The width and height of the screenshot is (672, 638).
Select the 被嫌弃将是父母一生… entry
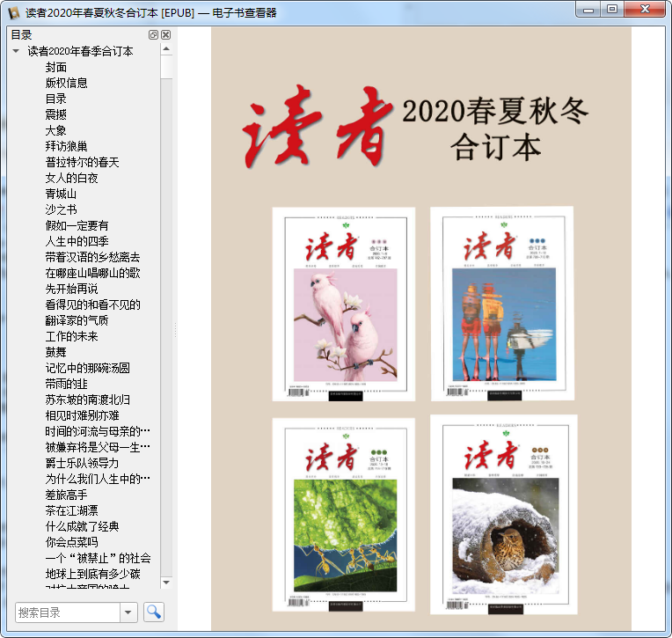click(98, 447)
